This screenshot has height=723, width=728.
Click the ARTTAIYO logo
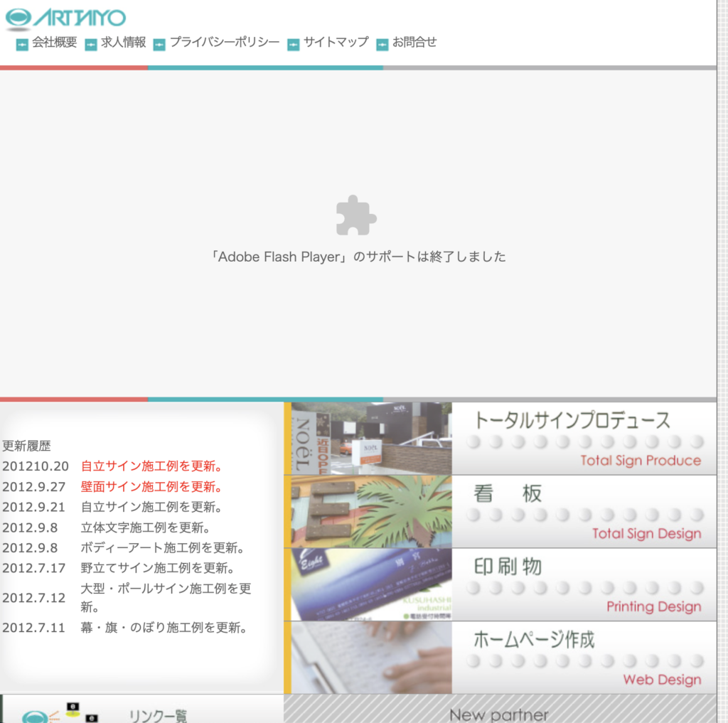coord(65,18)
